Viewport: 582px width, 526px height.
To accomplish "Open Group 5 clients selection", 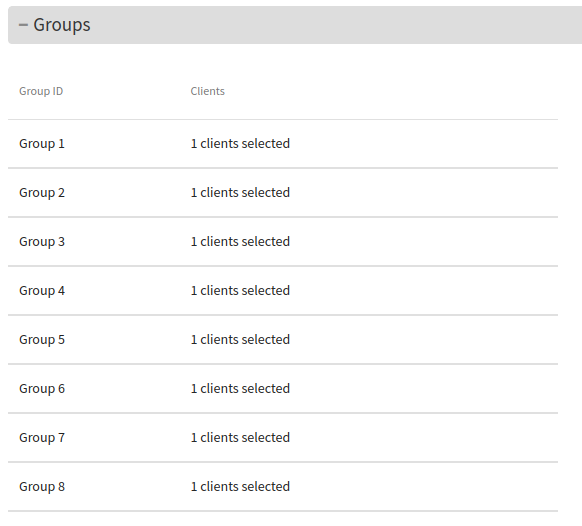I will [x=240, y=340].
